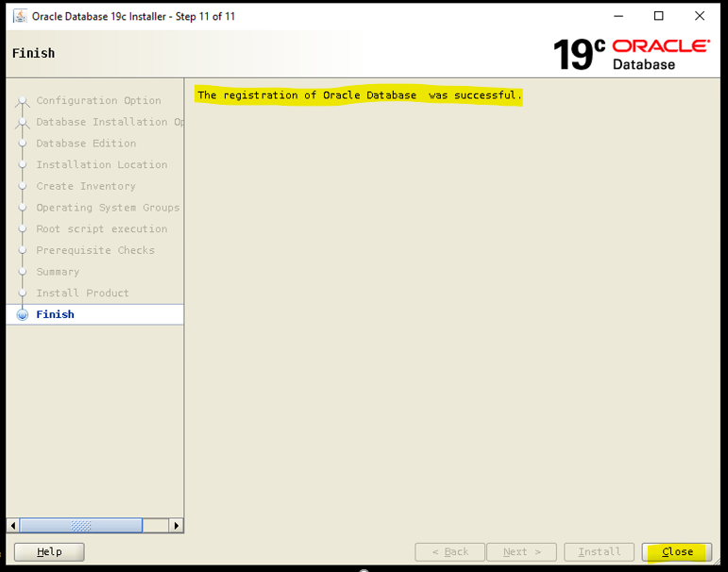Screen dimensions: 728x572
Task: Select the Installation Location step
Action: tap(102, 164)
